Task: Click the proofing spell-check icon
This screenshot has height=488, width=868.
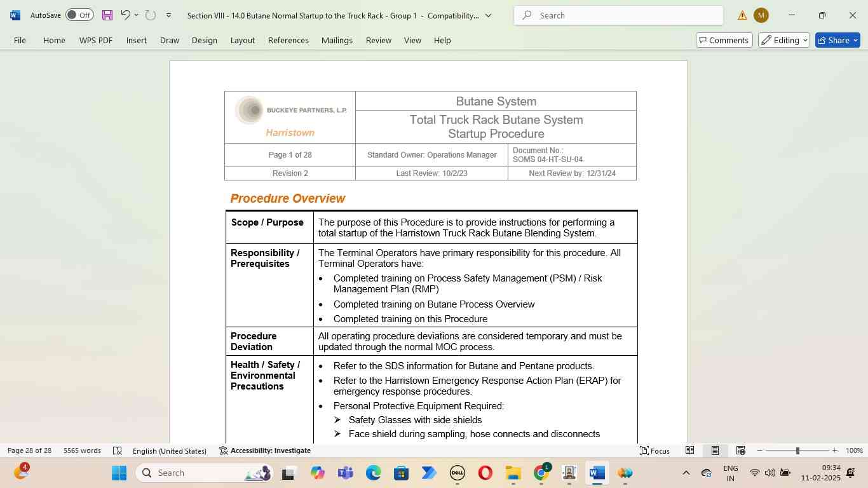Action: click(x=118, y=451)
